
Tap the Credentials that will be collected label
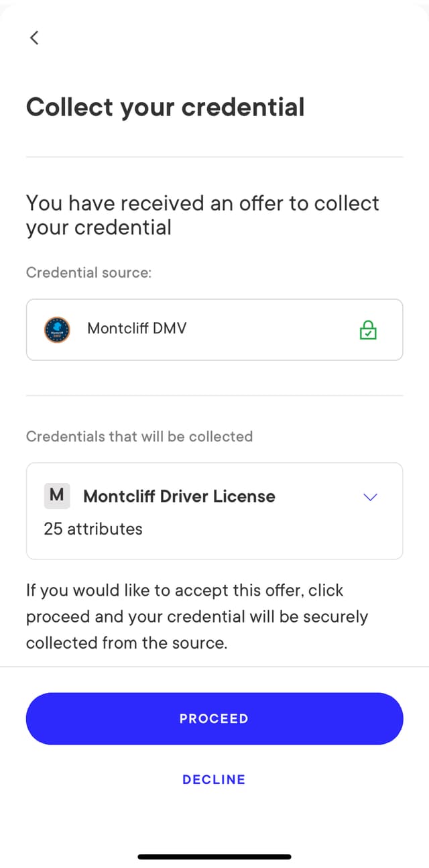click(x=139, y=437)
